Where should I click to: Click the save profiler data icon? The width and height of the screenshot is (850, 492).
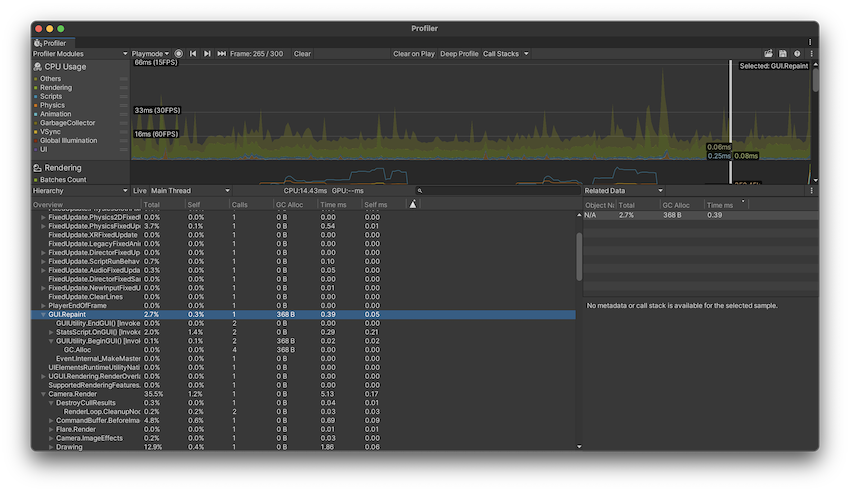pos(783,54)
